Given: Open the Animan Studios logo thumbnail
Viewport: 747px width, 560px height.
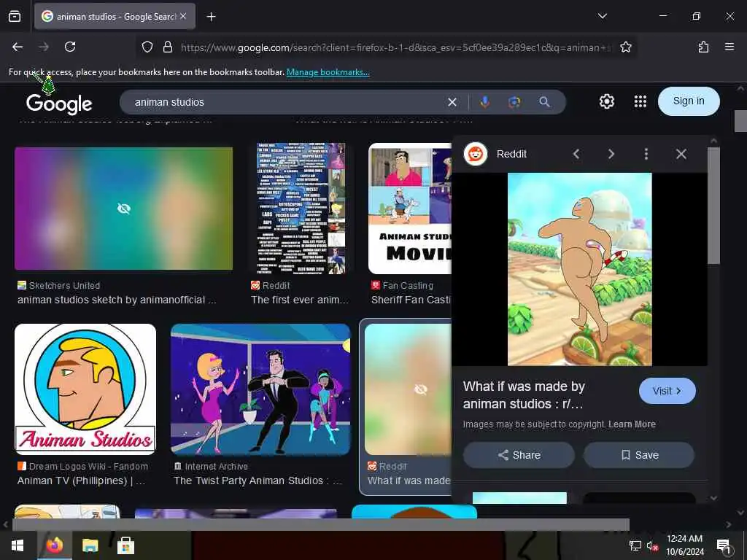Looking at the screenshot, I should tap(85, 389).
